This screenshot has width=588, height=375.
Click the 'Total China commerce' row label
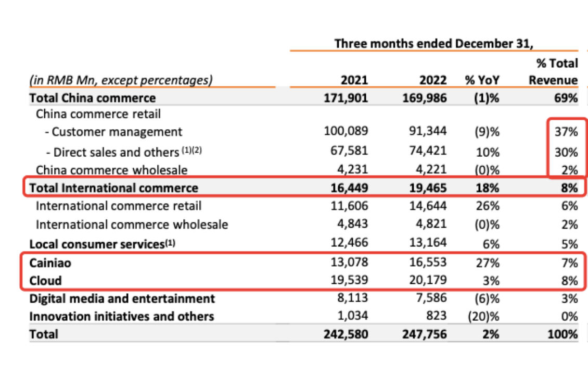92,97
